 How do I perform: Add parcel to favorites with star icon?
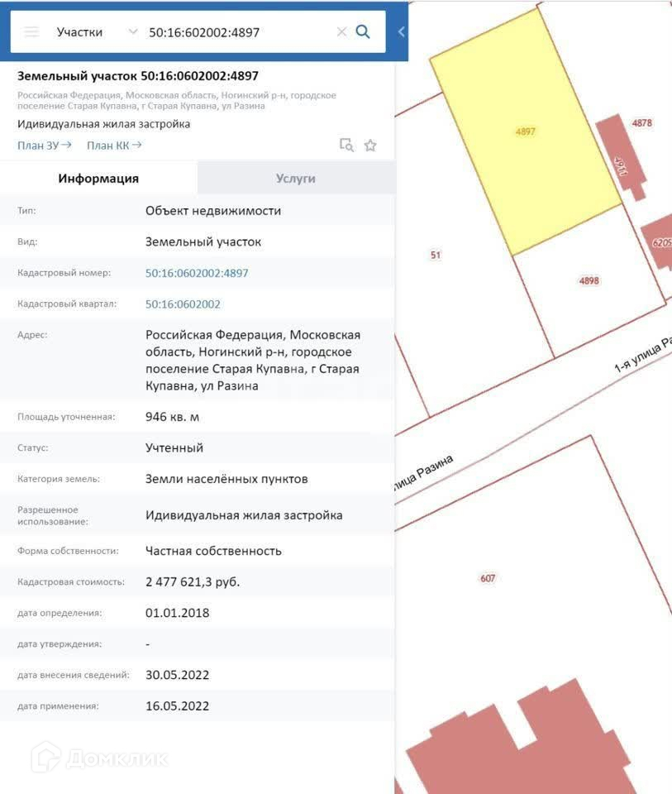click(x=370, y=145)
